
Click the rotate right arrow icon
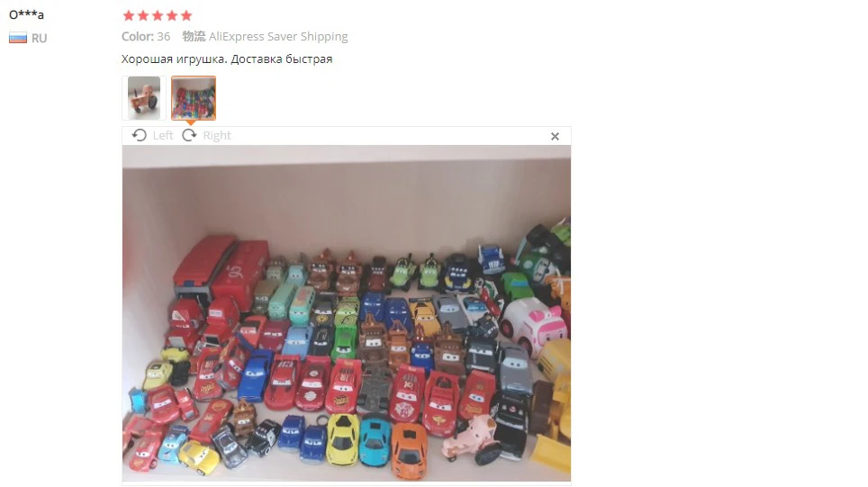tap(189, 136)
